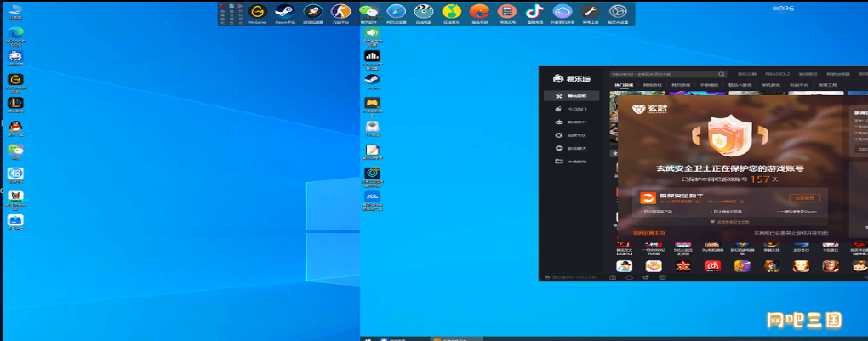
Task: Click search magnifier in game menu window
Action: 722,74
